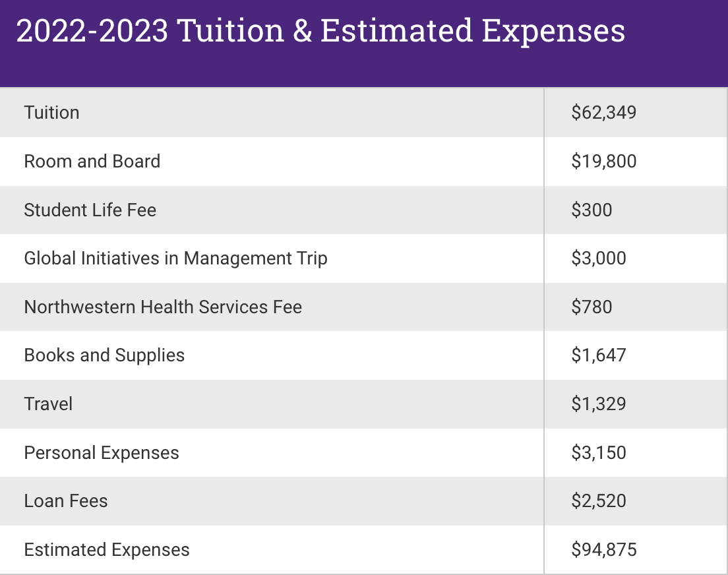Screen dimensions: 728x575
Task: Select the $62,349 tuition amount
Action: (x=603, y=113)
